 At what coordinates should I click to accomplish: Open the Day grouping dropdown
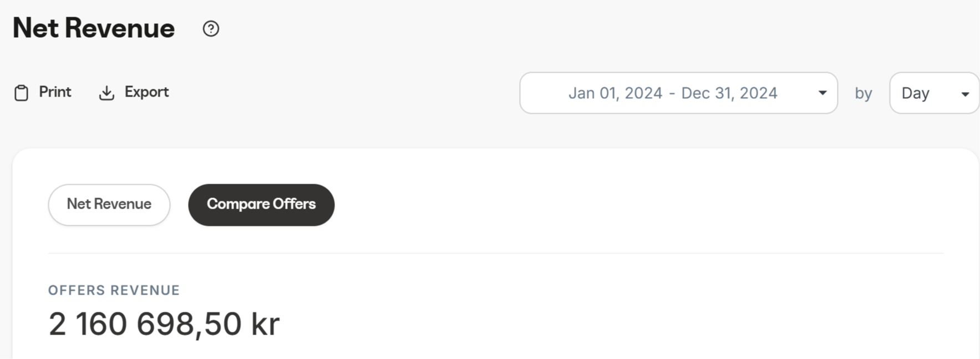tap(934, 93)
